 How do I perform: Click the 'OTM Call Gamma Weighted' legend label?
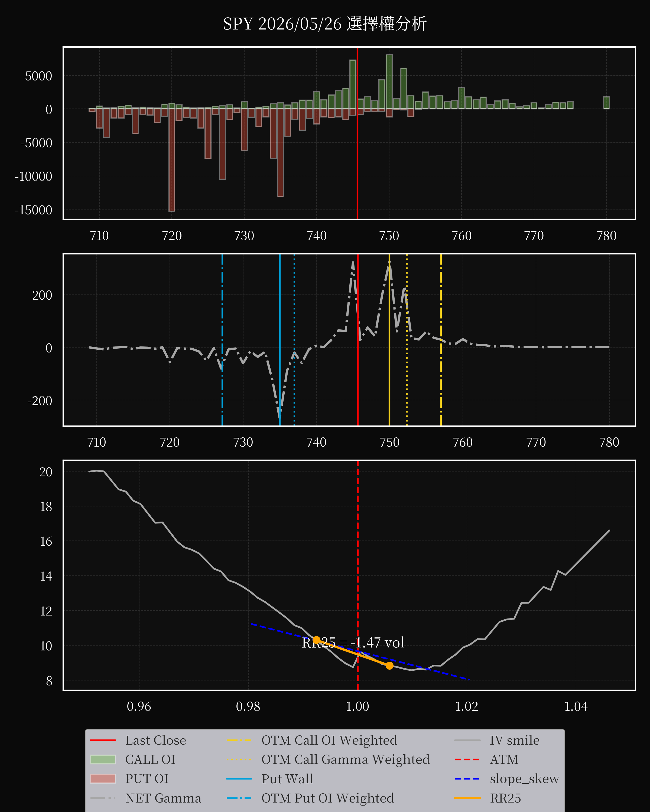346,759
